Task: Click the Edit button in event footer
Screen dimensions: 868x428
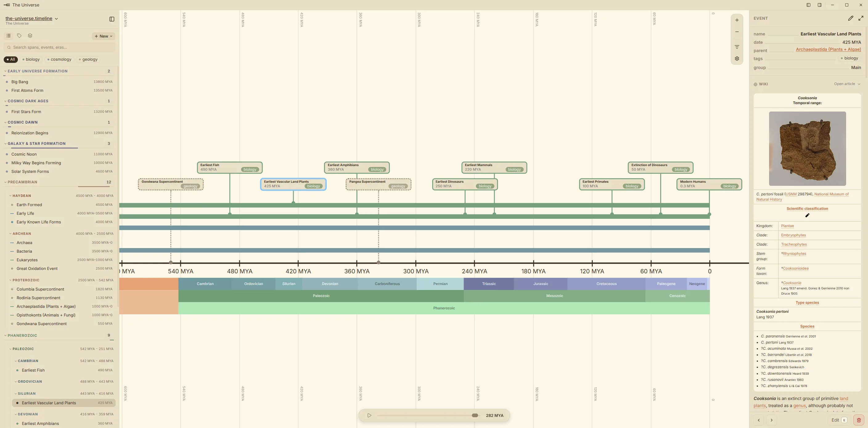Action: point(839,420)
